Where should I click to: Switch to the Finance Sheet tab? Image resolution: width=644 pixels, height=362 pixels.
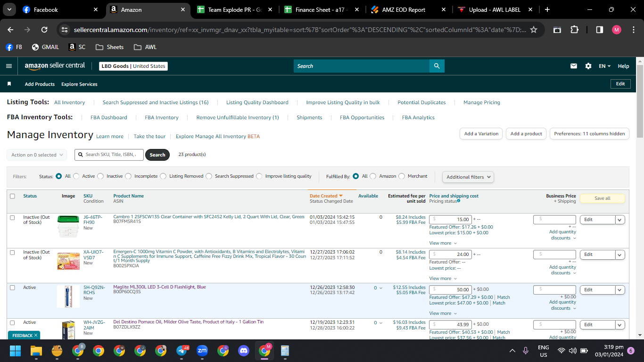tap(322, 9)
